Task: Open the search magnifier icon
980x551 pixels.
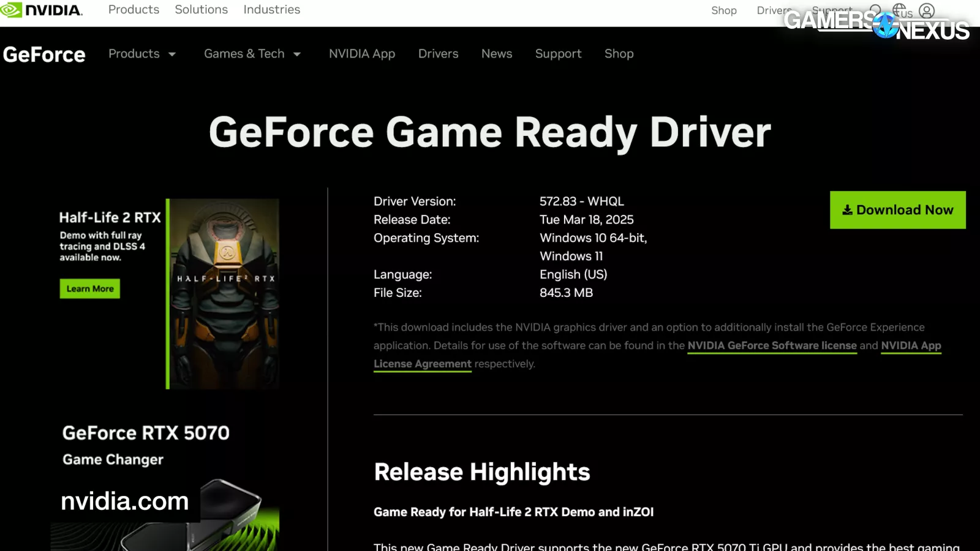Action: coord(876,10)
